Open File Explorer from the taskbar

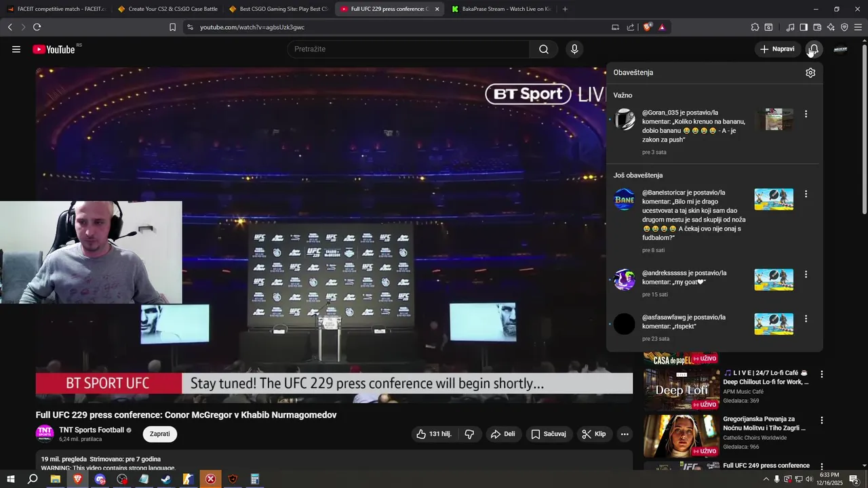(56, 479)
